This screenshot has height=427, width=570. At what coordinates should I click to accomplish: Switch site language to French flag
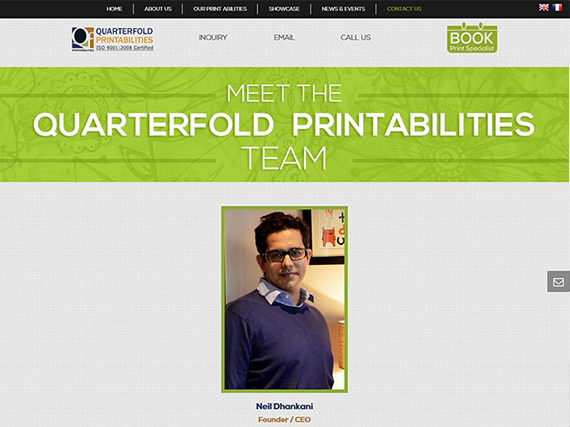[x=557, y=8]
